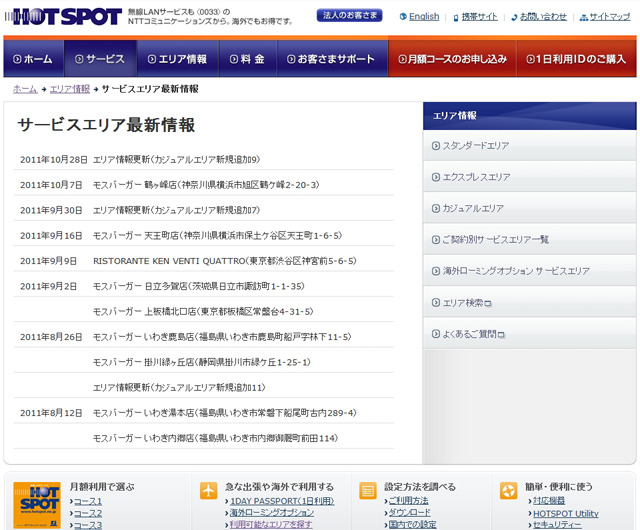The width and height of the screenshot is (640, 530).
Task: Click the モスバーガー いわき鹿島店 entry
Action: 222,337
